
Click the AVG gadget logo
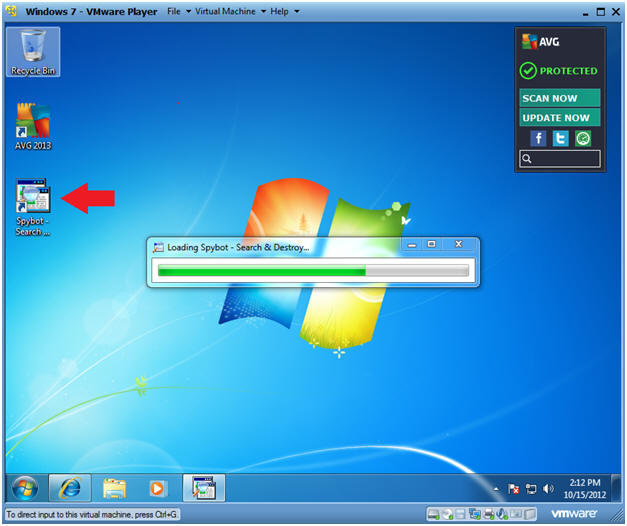pos(541,42)
